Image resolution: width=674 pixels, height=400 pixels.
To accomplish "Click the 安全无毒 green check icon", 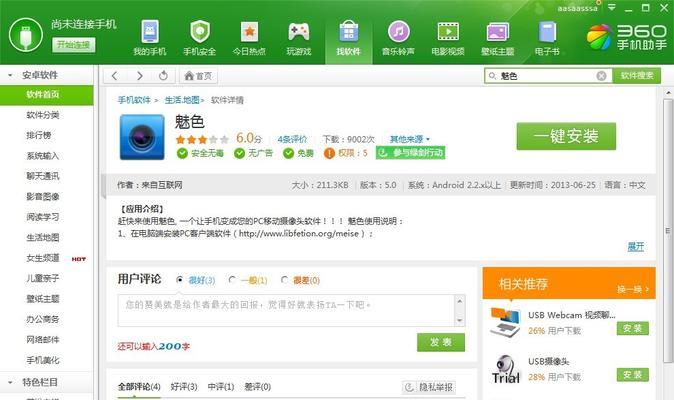I will pyautogui.click(x=182, y=153).
